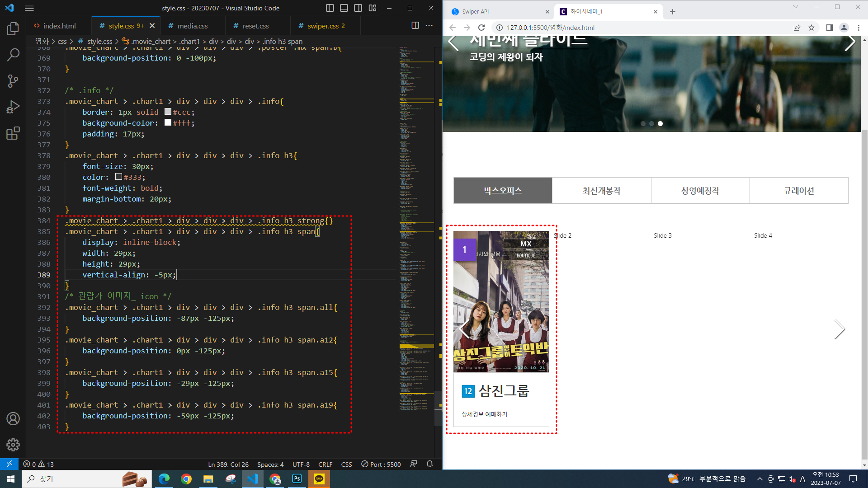Open the Accounts icon in activity bar

click(x=13, y=418)
